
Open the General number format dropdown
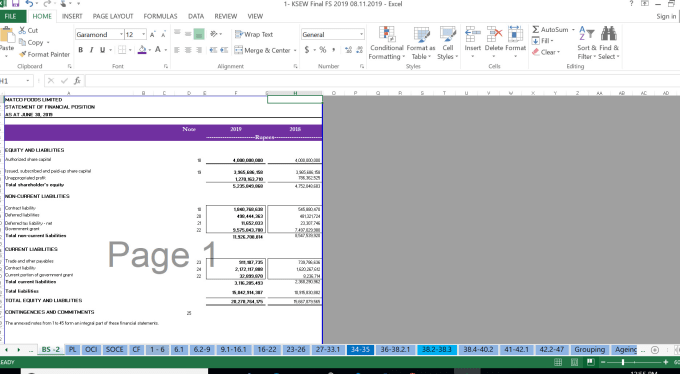click(x=361, y=34)
